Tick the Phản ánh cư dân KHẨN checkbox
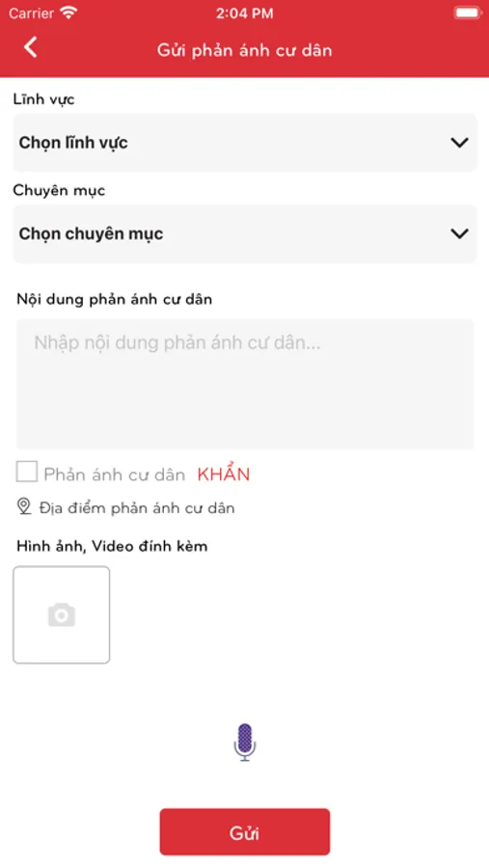 coord(27,473)
